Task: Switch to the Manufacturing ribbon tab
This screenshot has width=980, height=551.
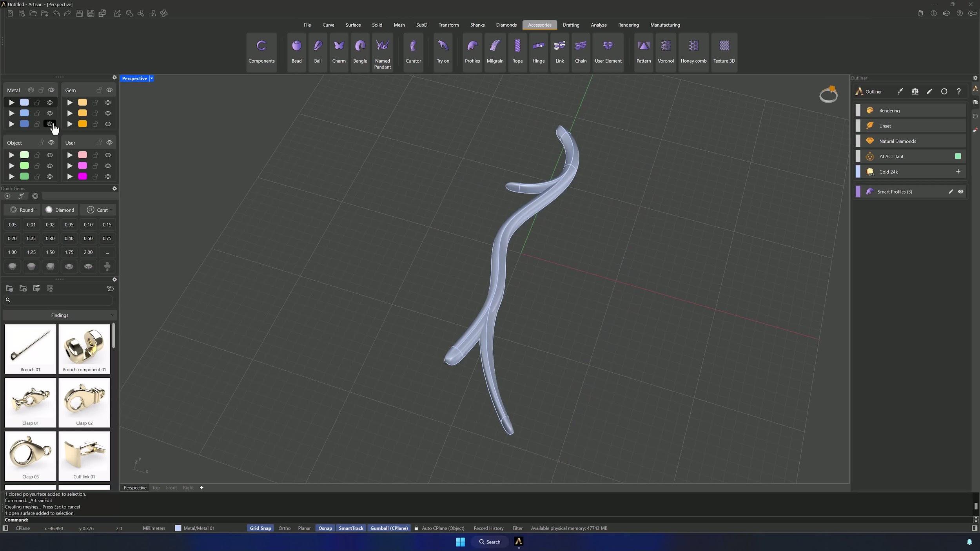Action: 665,25
